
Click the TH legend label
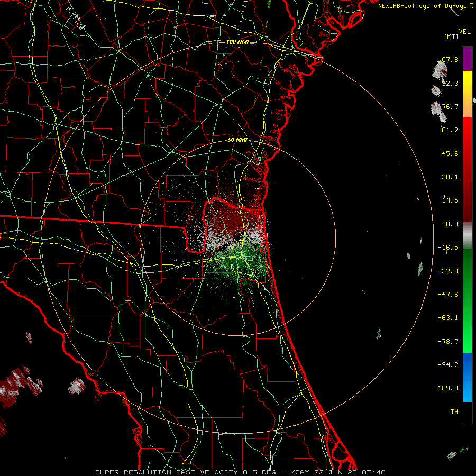click(x=454, y=412)
